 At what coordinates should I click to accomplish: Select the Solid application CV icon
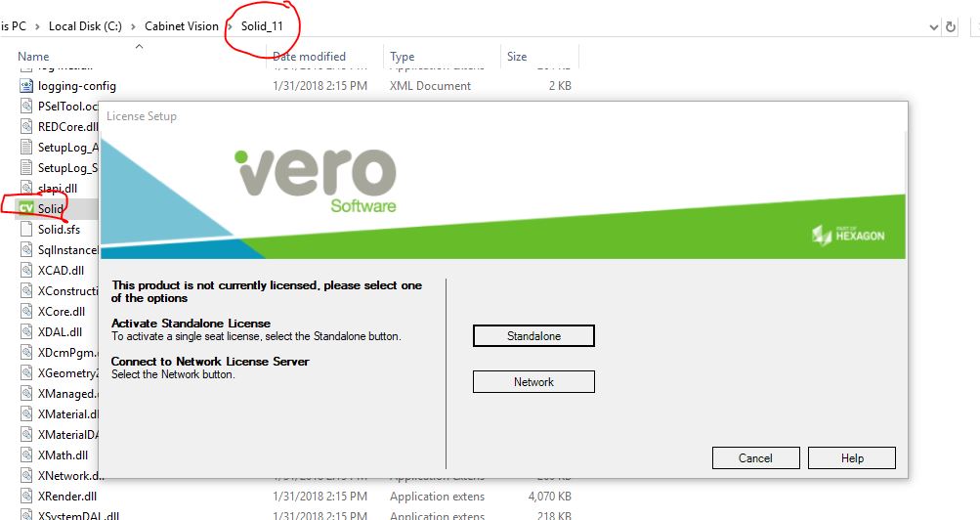pos(26,209)
